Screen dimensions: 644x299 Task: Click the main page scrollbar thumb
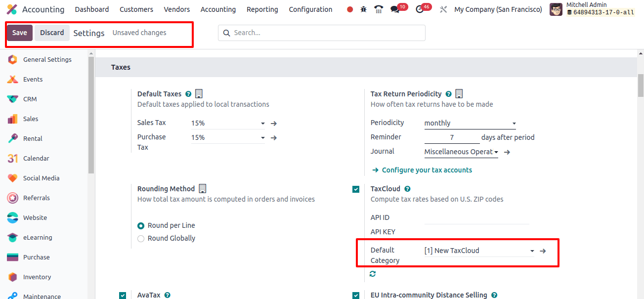tap(641, 85)
